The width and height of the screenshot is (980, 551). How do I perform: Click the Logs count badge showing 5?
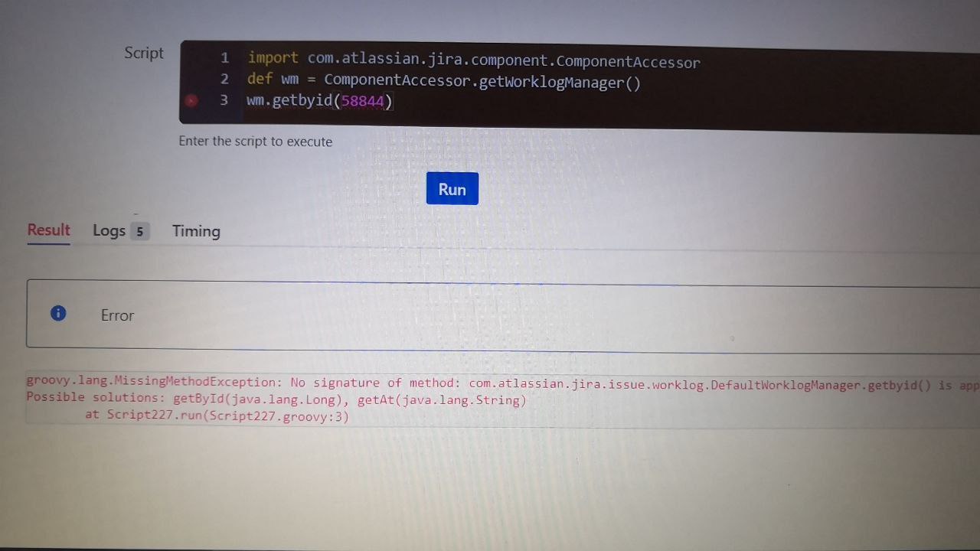(x=139, y=231)
